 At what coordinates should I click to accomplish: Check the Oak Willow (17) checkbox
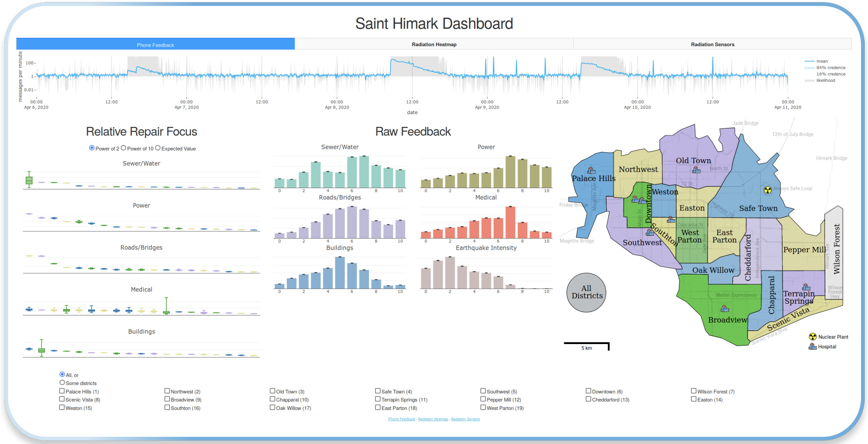coord(272,408)
